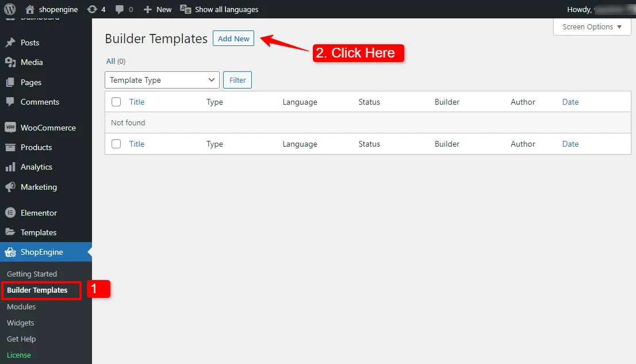
Task: Expand the Template Type dropdown
Action: pyautogui.click(x=162, y=80)
